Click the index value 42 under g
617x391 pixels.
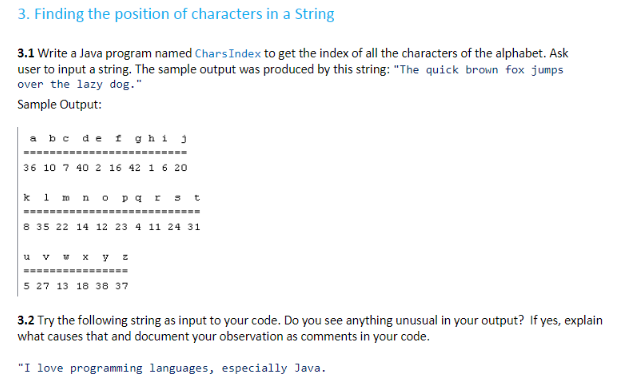pyautogui.click(x=135, y=168)
